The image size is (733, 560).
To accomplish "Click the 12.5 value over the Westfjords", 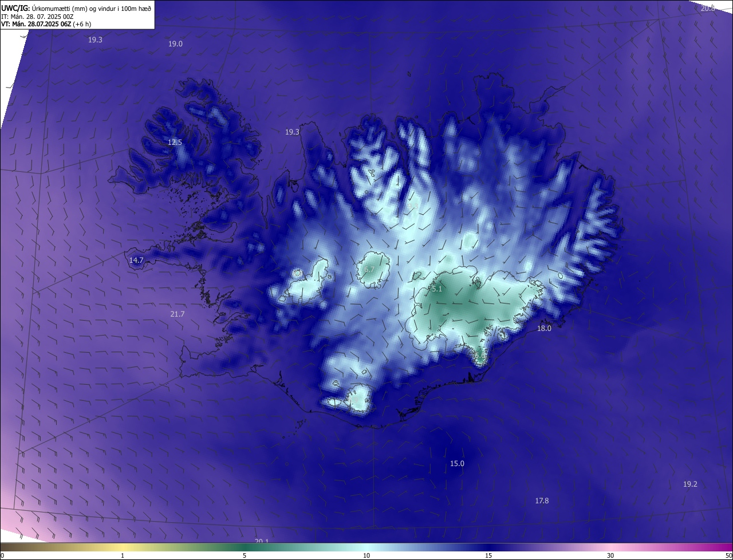I will 175,142.
